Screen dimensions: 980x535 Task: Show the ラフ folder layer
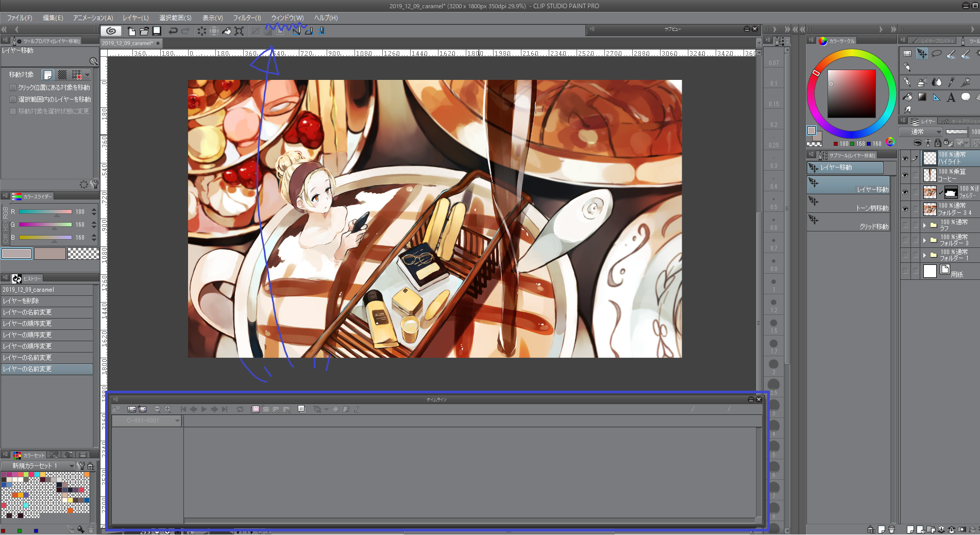[x=905, y=225]
